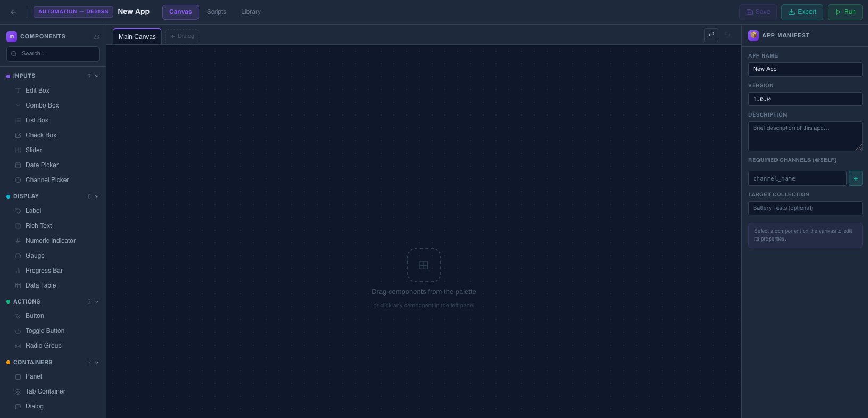Click the Dialog speech bubble icon
Screen dimensions: 868x418
[18, 406]
